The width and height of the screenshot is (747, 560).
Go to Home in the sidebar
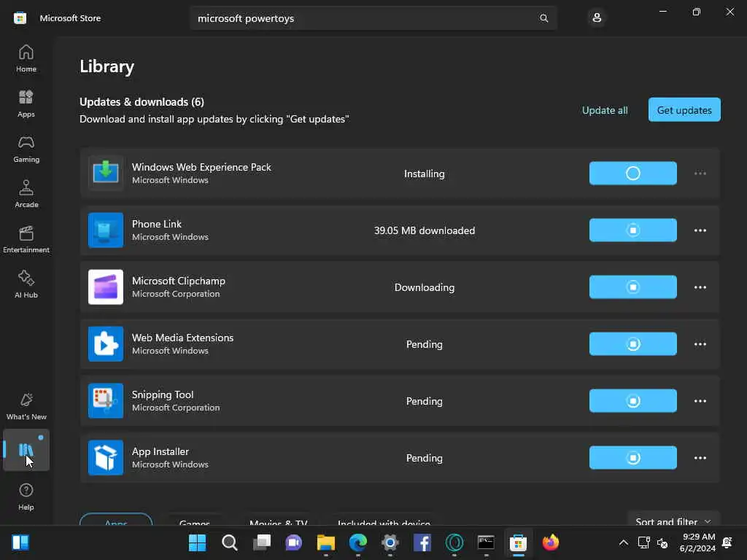coord(26,58)
